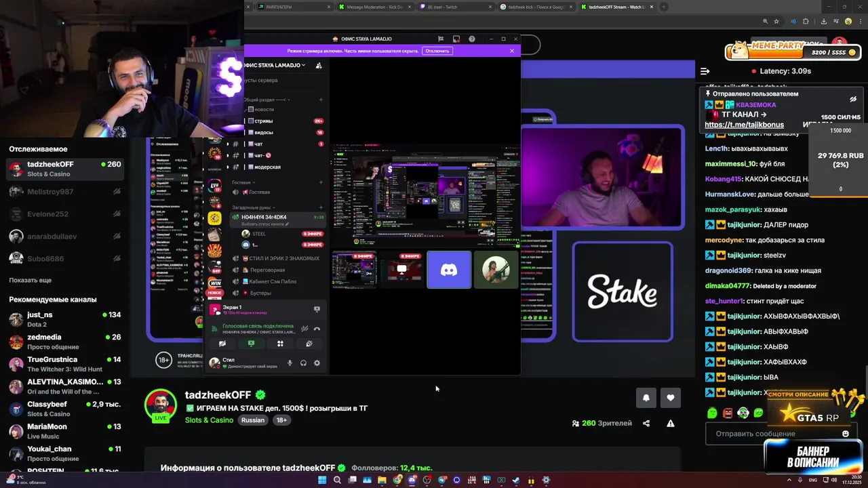Screen dimensions: 868x488
Task: Hide the pinned message in chat
Action: click(x=853, y=99)
